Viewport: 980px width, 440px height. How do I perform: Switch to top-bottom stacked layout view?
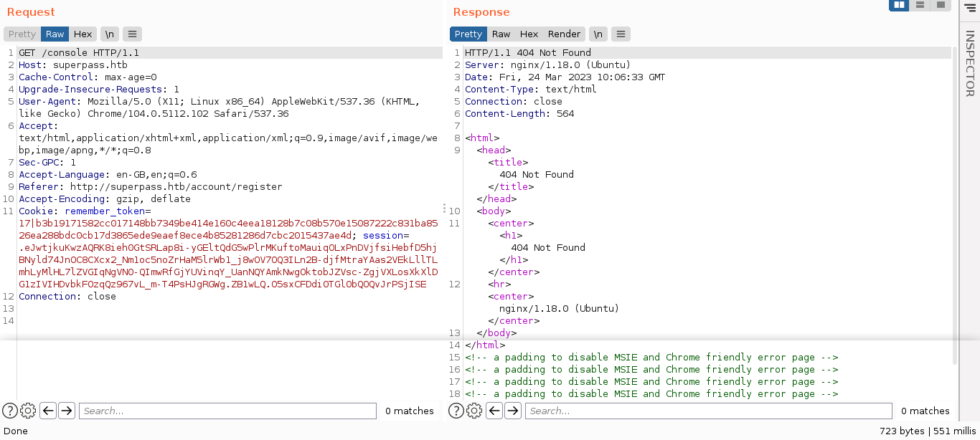coord(920,5)
